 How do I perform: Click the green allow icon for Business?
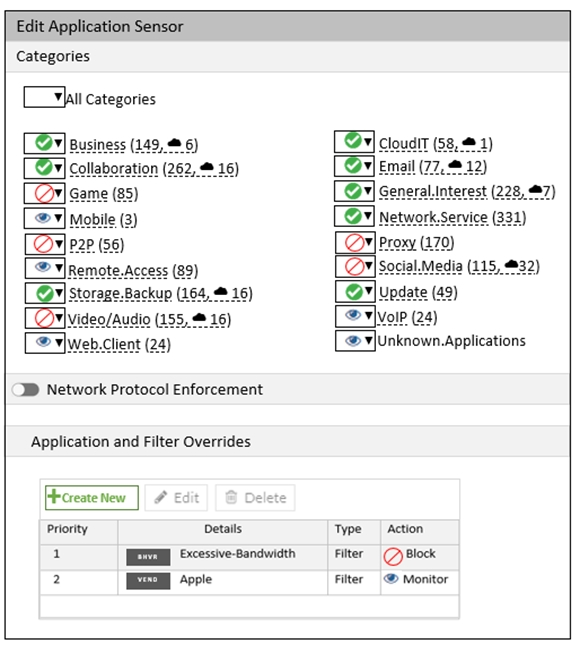[43, 143]
